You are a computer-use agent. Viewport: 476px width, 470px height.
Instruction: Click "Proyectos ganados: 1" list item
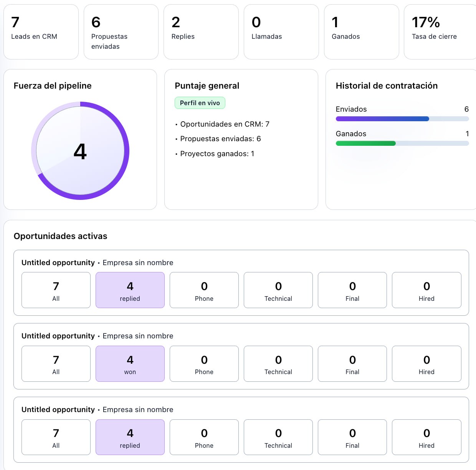[x=217, y=154]
